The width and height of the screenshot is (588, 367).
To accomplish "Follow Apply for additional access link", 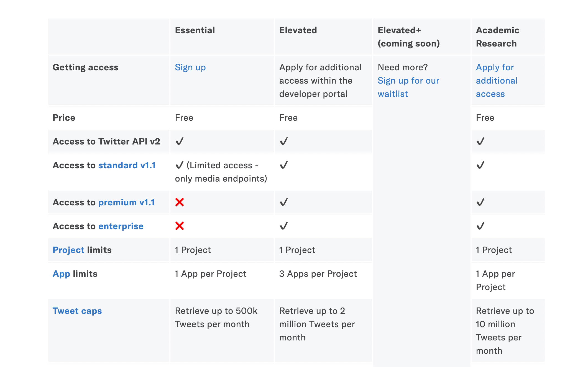I will 497,81.
